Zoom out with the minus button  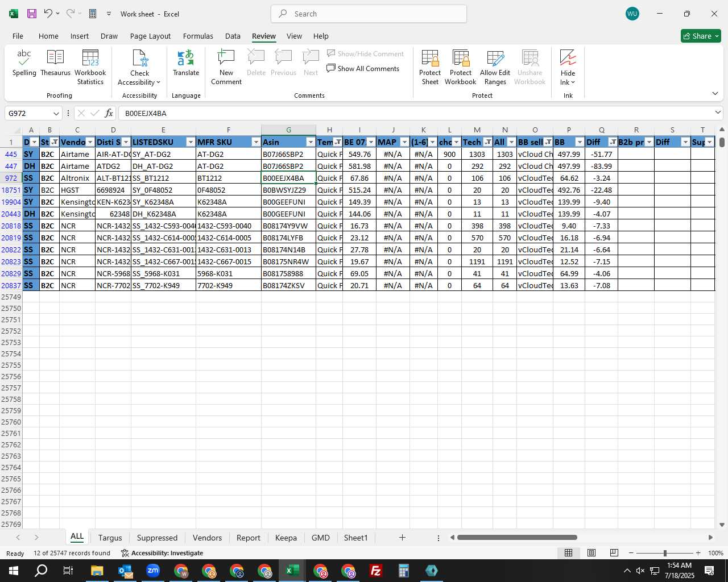[631, 553]
